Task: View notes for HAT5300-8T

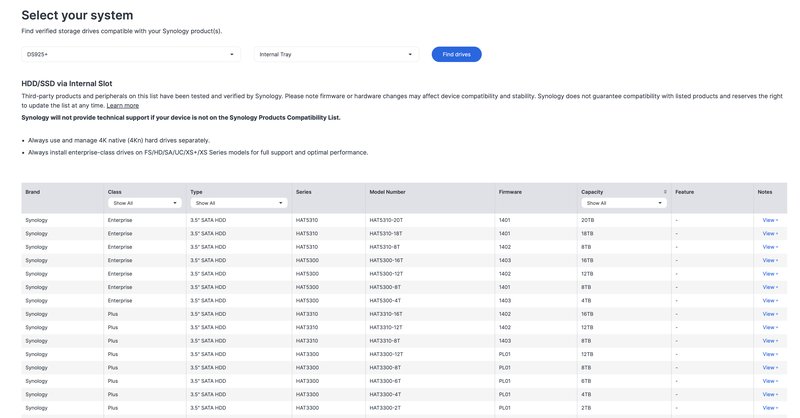Action: [x=770, y=287]
